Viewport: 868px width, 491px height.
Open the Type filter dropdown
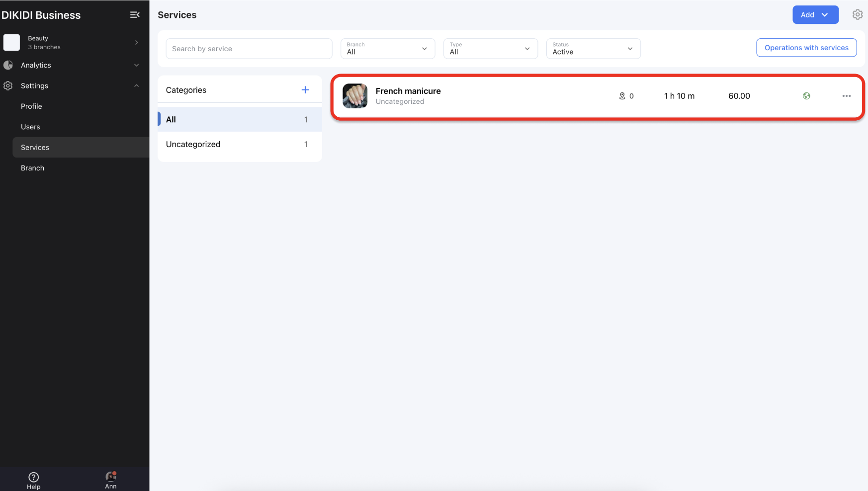tap(490, 49)
